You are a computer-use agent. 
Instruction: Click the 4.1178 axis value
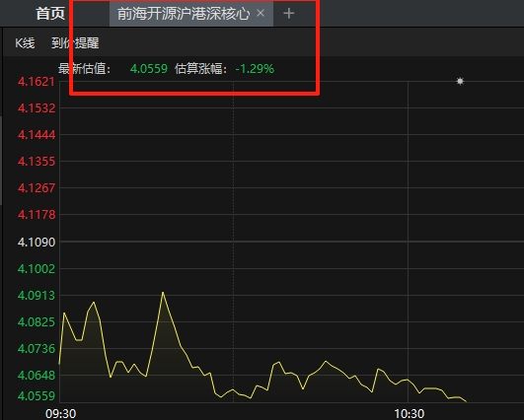pyautogui.click(x=37, y=215)
